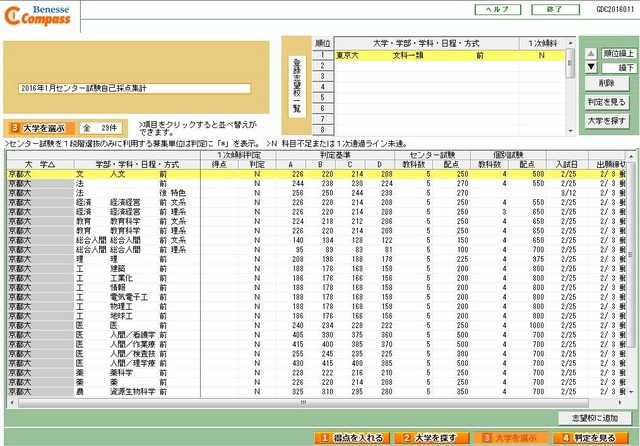The image size is (640, 446).
Task: Click right arrow of horizontal scrollbar
Action: point(620,403)
